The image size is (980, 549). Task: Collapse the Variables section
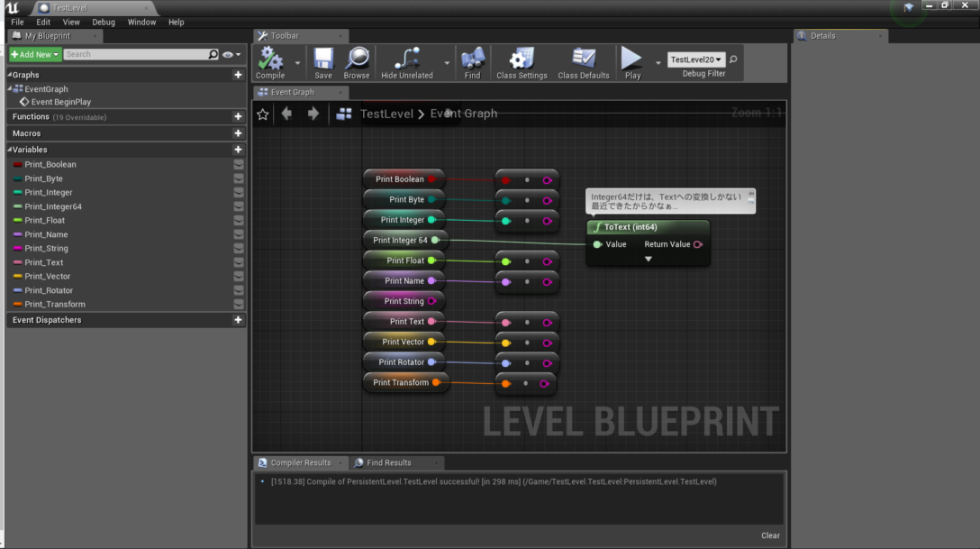click(10, 149)
